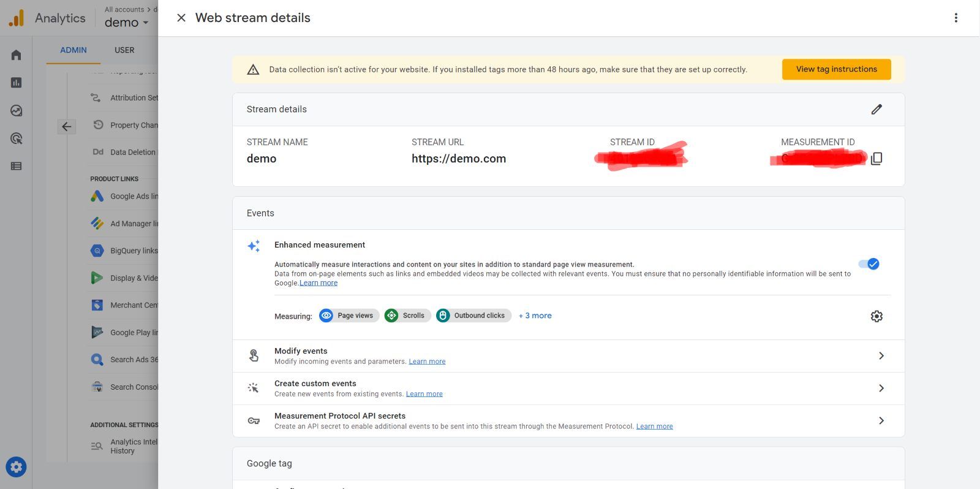
Task: Open the demo property dropdown
Action: pyautogui.click(x=127, y=23)
